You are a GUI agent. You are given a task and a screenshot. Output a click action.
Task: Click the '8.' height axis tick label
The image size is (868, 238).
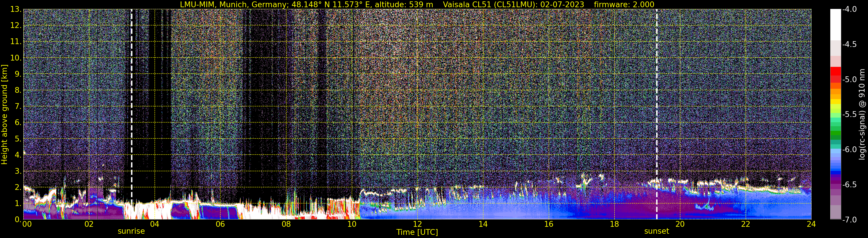(x=18, y=90)
